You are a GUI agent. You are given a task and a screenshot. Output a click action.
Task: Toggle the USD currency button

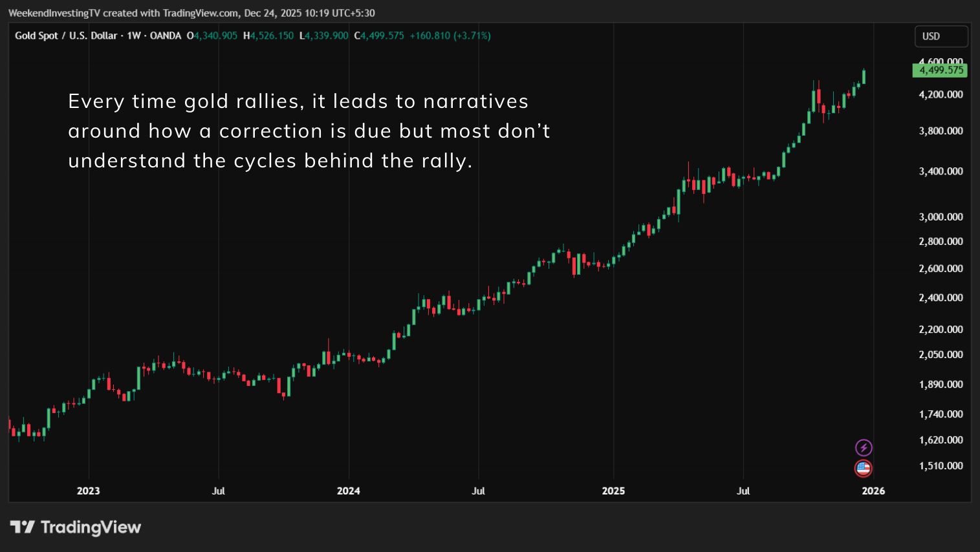click(941, 36)
